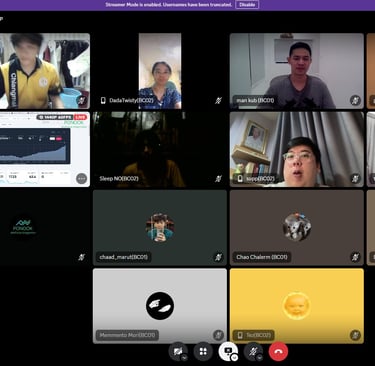Click the man kub (BC01) name label

point(255,100)
